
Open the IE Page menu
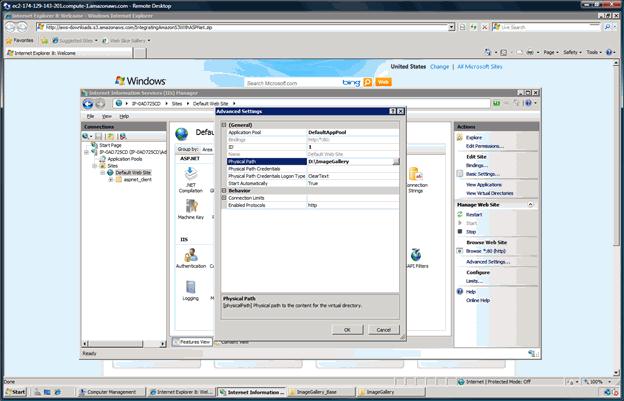pyautogui.click(x=551, y=52)
